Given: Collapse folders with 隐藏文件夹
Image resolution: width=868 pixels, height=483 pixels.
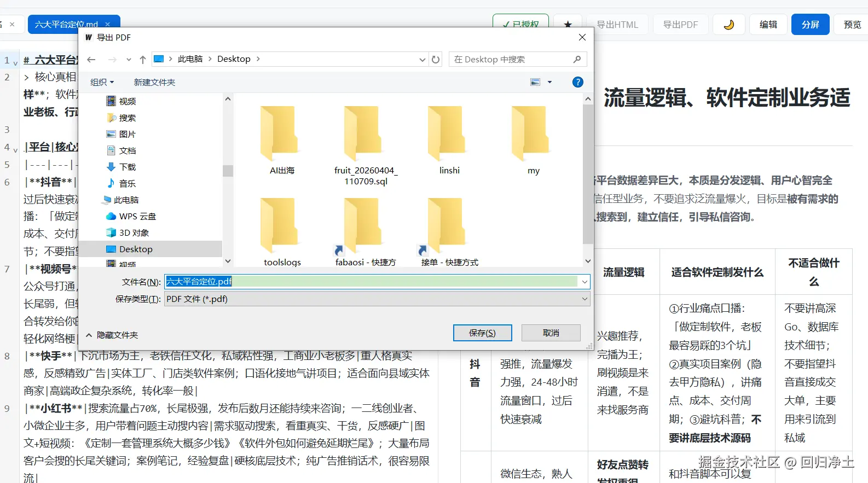Looking at the screenshot, I should click(112, 335).
